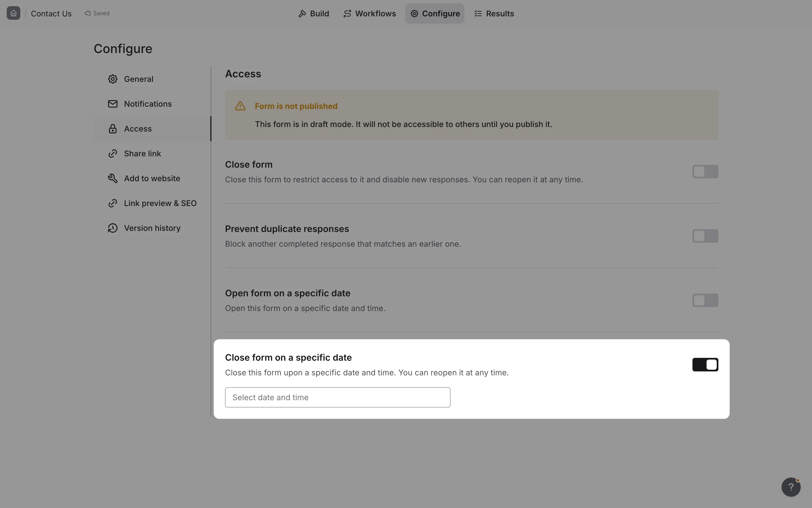
Task: Click the Add to website wrench icon
Action: click(113, 178)
